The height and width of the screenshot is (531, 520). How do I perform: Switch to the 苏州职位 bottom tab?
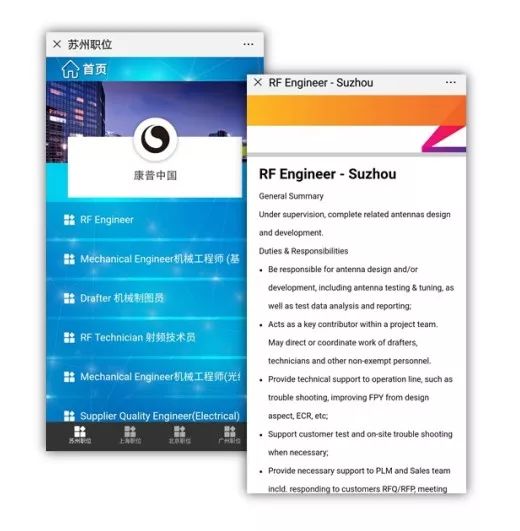[x=80, y=436]
